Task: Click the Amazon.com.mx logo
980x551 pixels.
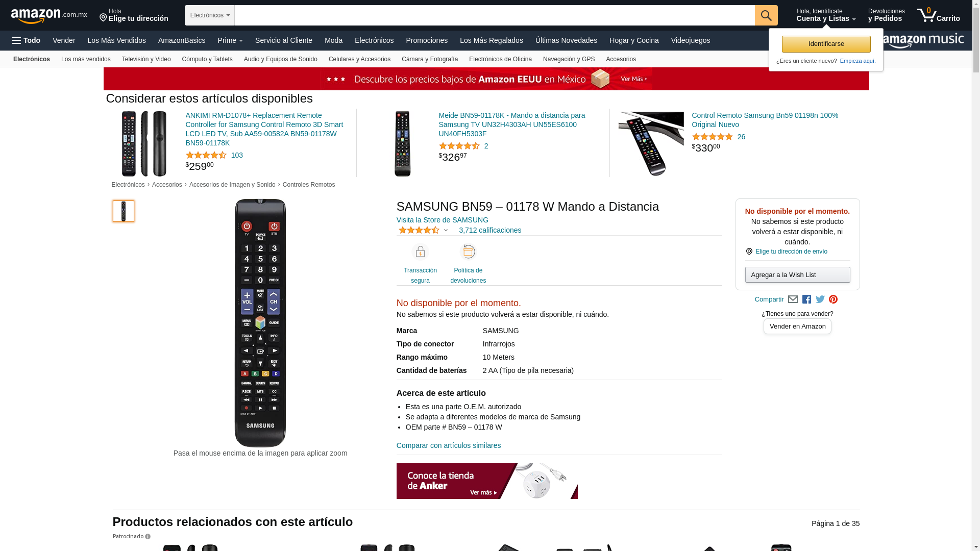Action: click(49, 16)
